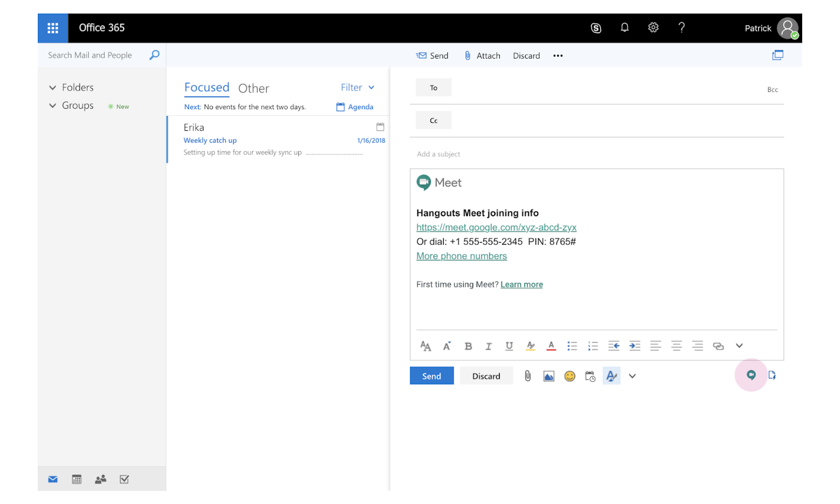Viewport: 840px width, 504px height.
Task: Open the Office 365 app launcher grid
Action: click(x=53, y=28)
